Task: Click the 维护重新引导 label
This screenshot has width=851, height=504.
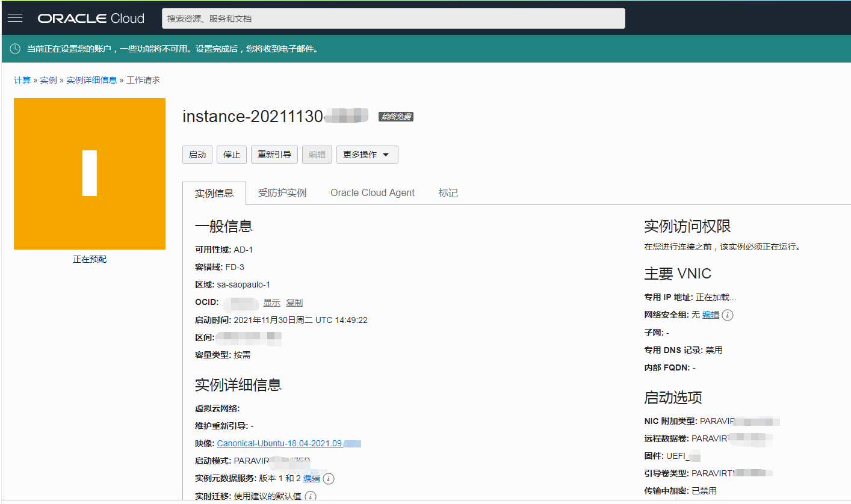Action: 221,426
